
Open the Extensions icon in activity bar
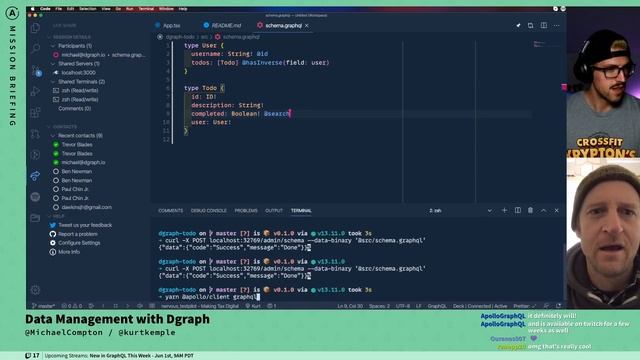coord(36,112)
